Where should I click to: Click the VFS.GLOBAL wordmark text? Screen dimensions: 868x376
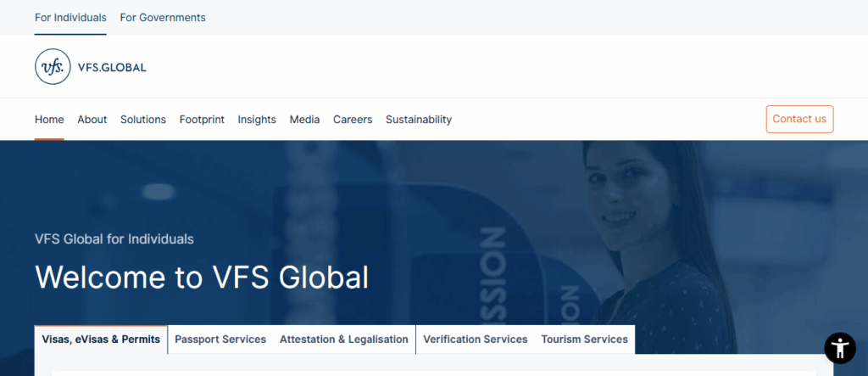pyautogui.click(x=112, y=67)
